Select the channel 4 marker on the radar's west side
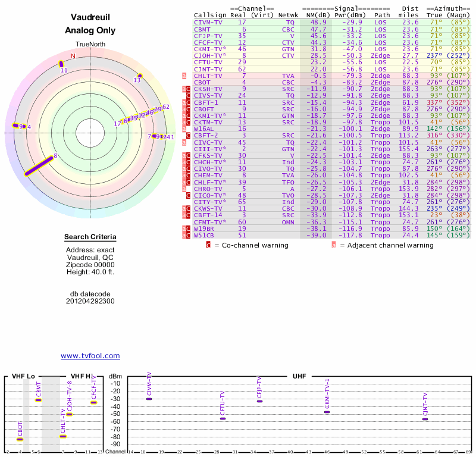The width and height of the screenshot is (476, 457). (23, 127)
